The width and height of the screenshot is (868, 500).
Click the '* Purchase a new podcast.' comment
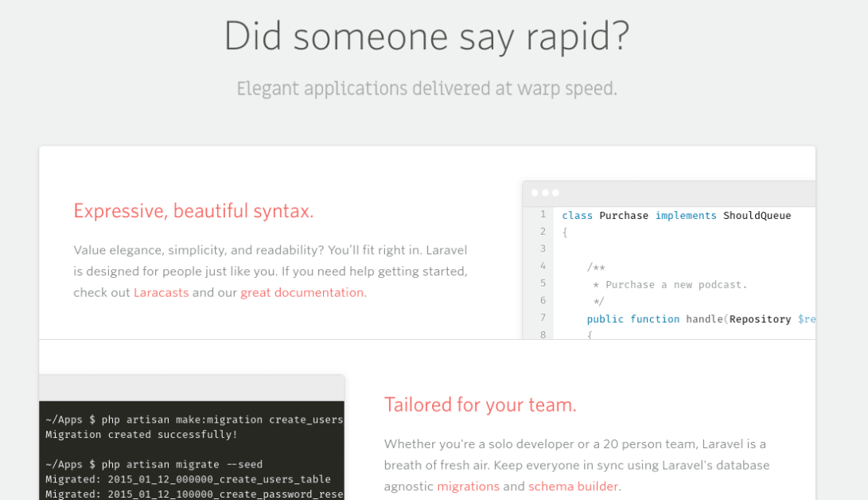point(670,284)
